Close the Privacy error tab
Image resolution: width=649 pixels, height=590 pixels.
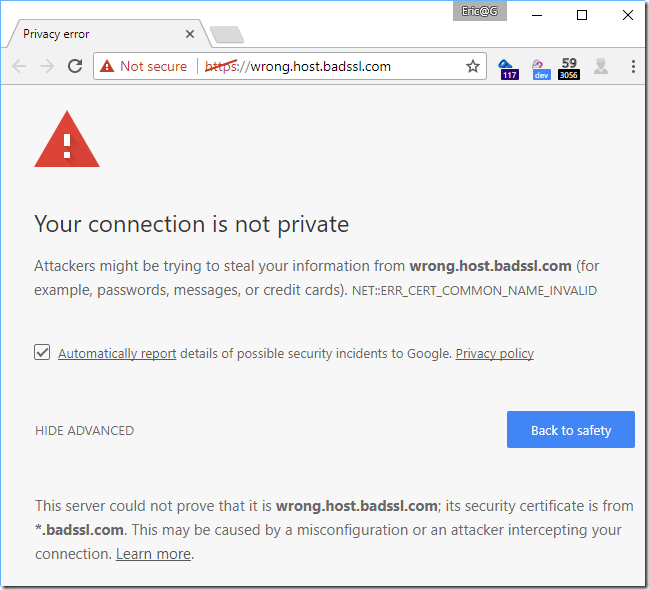tap(190, 34)
